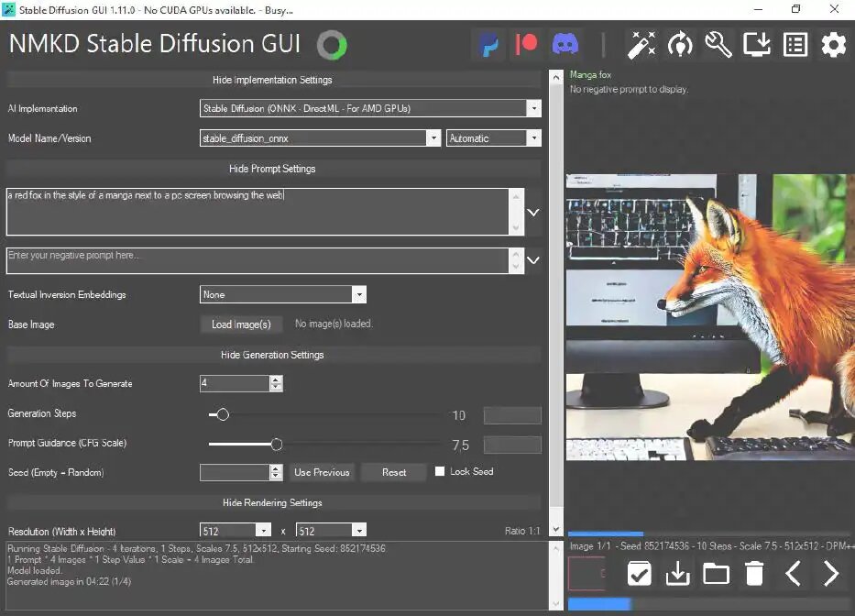Image resolution: width=855 pixels, height=616 pixels.
Task: Open the Discord community icon
Action: [x=565, y=43]
